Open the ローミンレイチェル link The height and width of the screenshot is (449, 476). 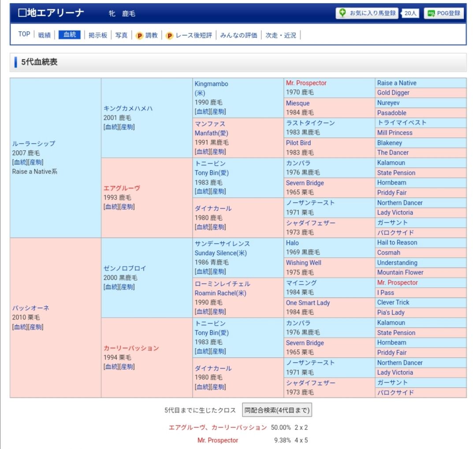coord(222,284)
